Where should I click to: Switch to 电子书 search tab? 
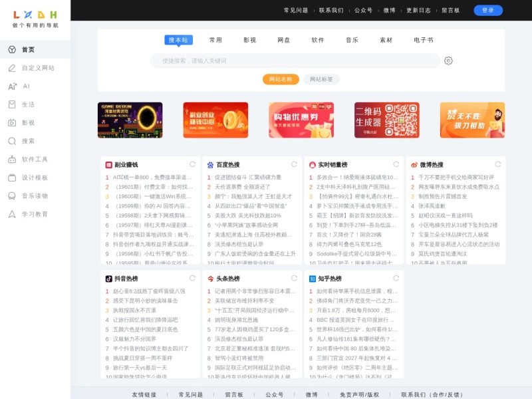pos(424,40)
